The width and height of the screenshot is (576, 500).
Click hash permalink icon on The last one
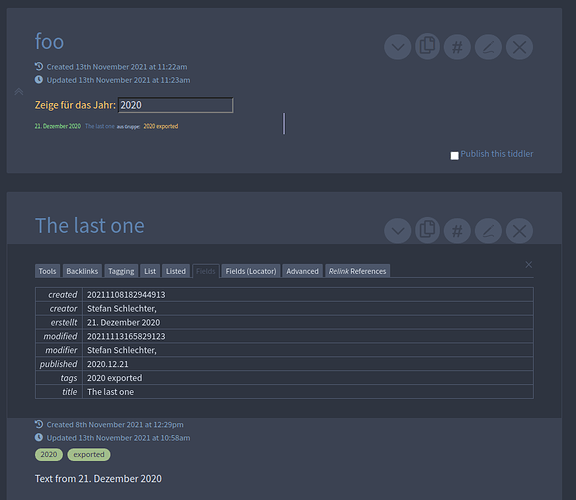(x=457, y=231)
